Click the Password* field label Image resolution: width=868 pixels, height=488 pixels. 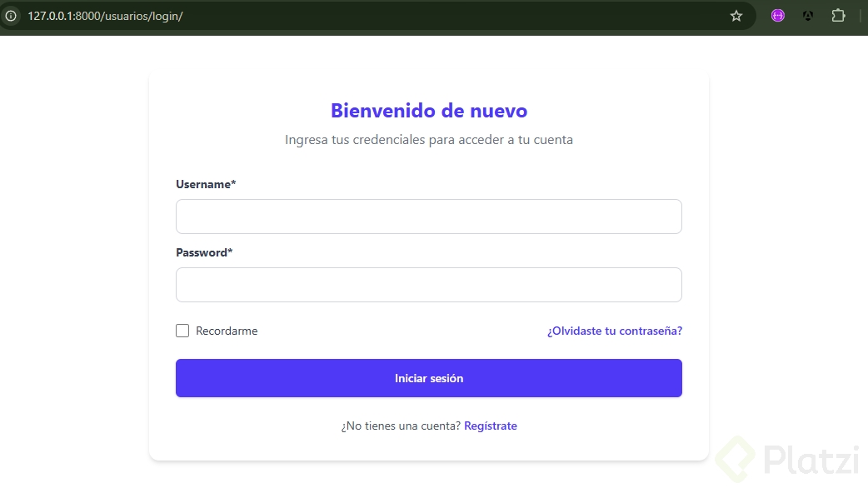(204, 253)
